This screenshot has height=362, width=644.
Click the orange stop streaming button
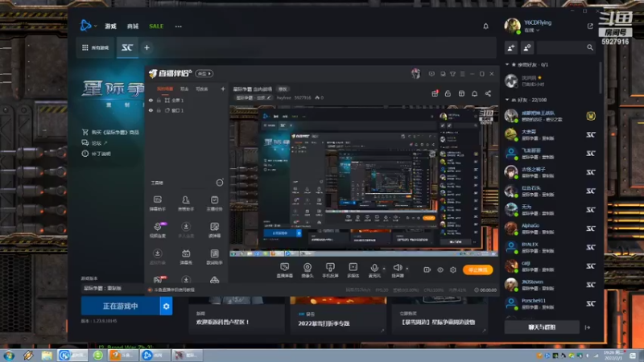coord(477,269)
